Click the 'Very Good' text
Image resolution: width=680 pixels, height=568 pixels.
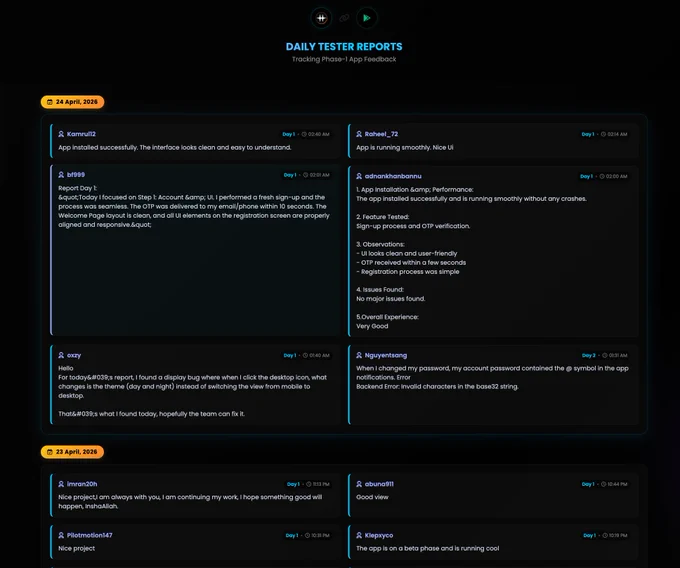(x=372, y=326)
